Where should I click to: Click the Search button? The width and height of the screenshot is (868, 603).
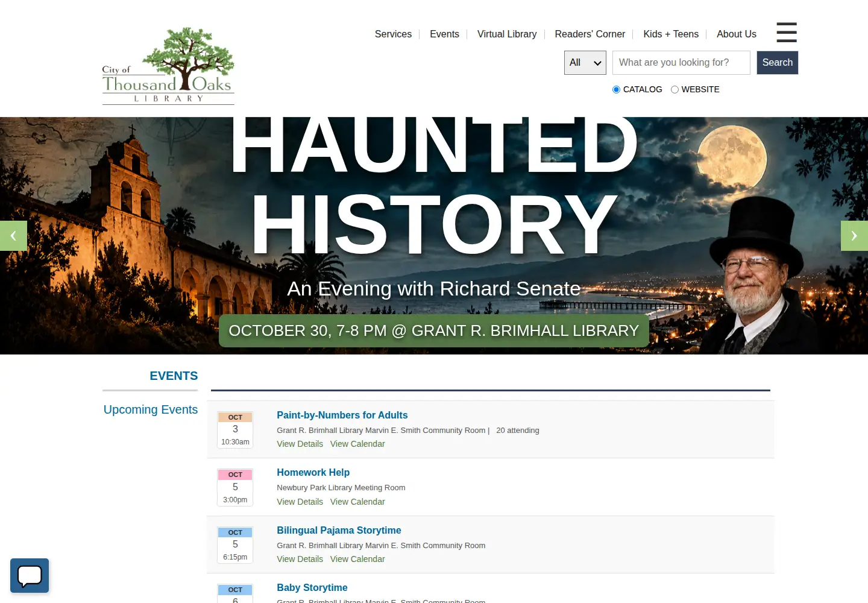click(x=778, y=63)
